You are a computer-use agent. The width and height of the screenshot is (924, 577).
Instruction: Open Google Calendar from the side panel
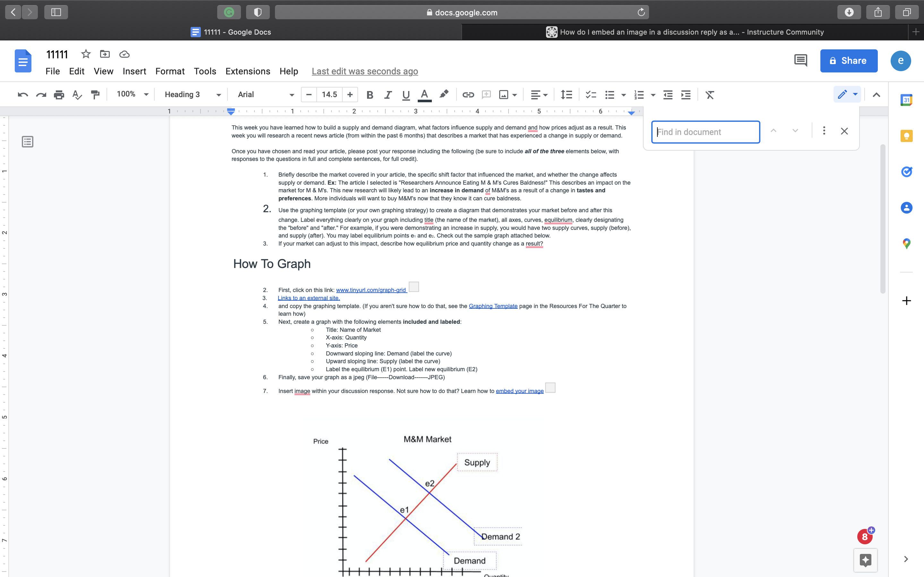tap(906, 99)
